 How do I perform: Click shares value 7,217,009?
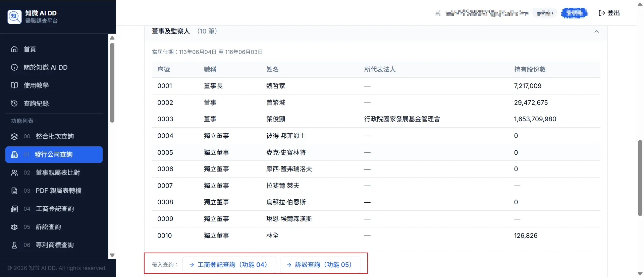528,86
